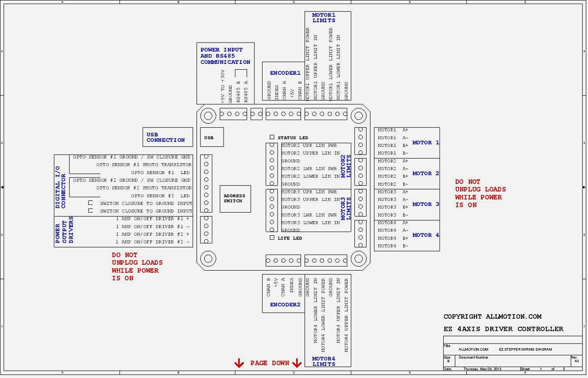588x378 pixels.
Task: Select 1 AMP ON/OFF DRIVER #2 + row
Action: 153,234
